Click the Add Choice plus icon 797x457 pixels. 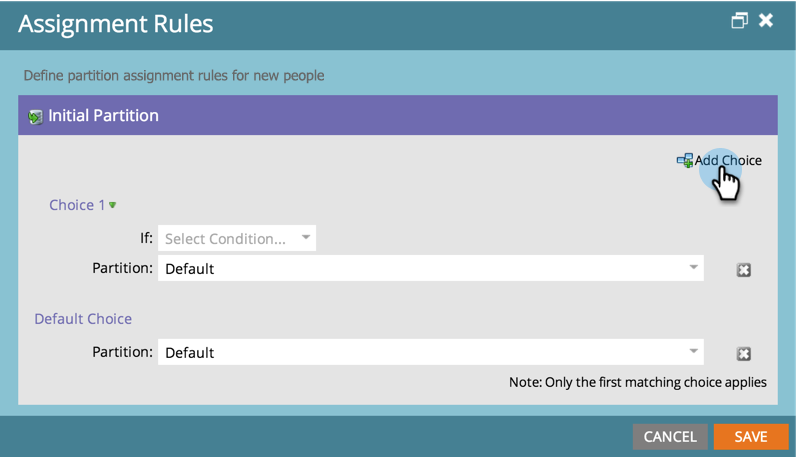coord(685,161)
